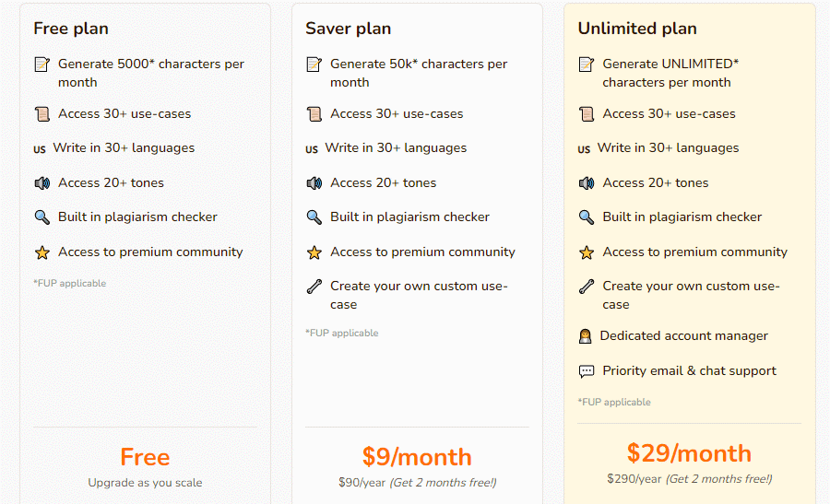
Task: Click the star icon in the Saver plan
Action: [x=314, y=252]
